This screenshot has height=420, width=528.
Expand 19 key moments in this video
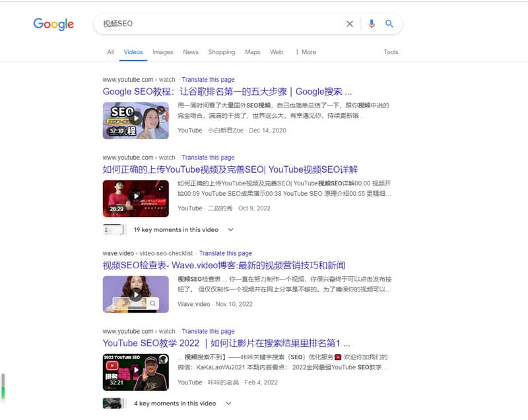pos(230,229)
